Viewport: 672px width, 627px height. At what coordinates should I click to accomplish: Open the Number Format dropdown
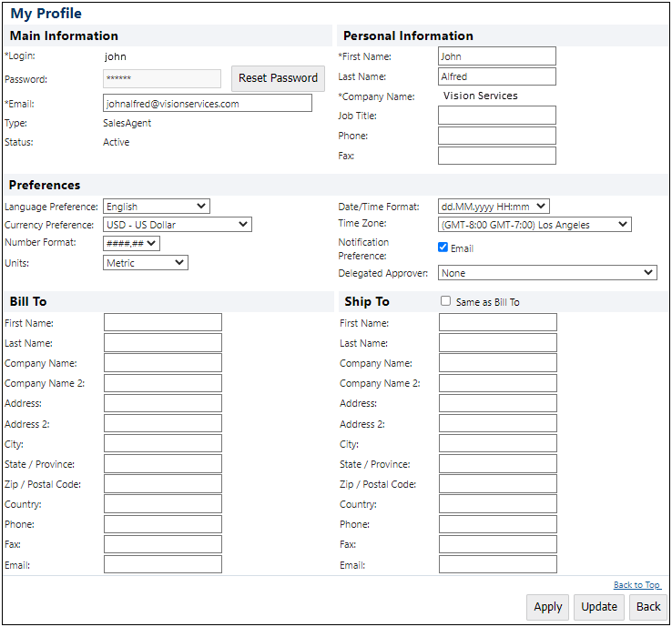[132, 243]
